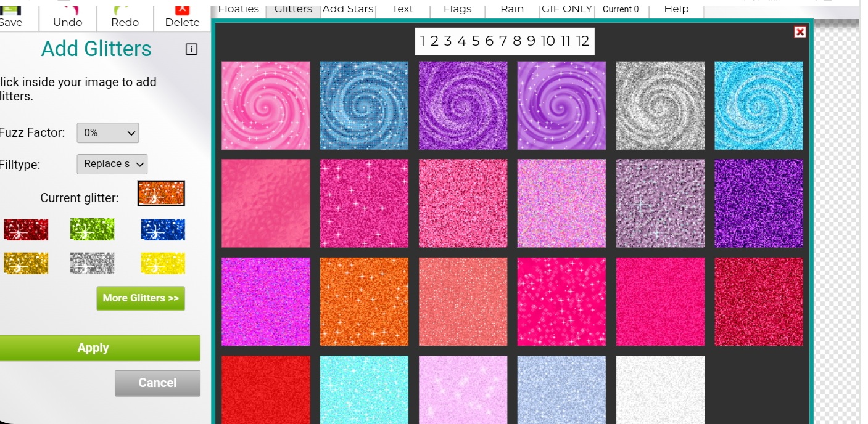Choose the blue glitter preset swatch
The width and height of the screenshot is (868, 424).
point(162,230)
